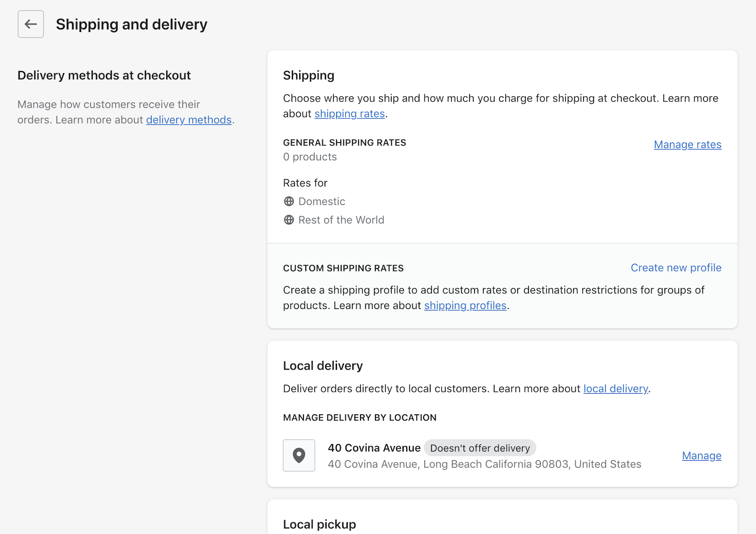Viewport: 756px width, 534px height.
Task: Open the delivery methods help link
Action: pos(189,120)
